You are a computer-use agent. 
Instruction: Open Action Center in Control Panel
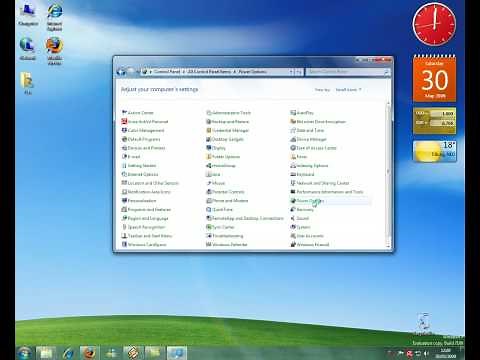[x=137, y=113]
